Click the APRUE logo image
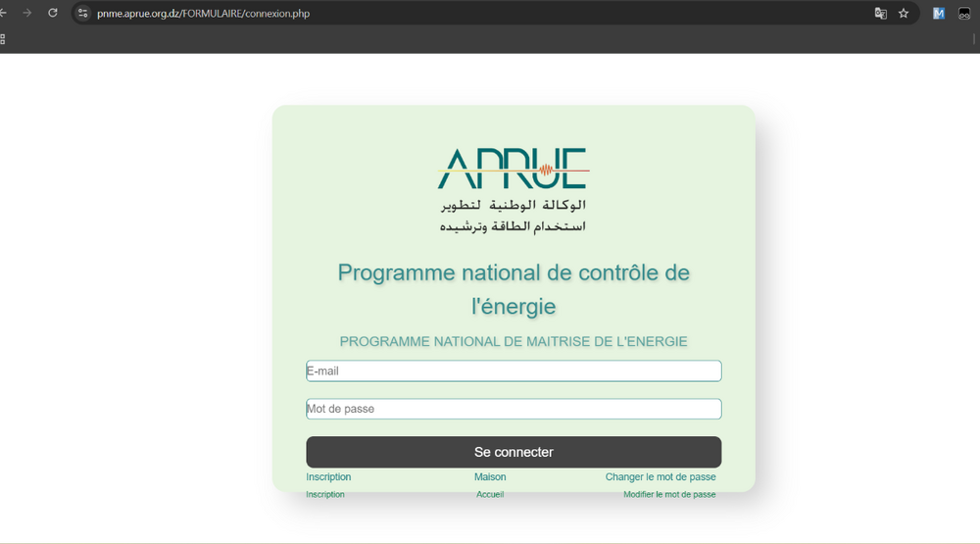Screen dimensions: 980x544 pos(514,190)
